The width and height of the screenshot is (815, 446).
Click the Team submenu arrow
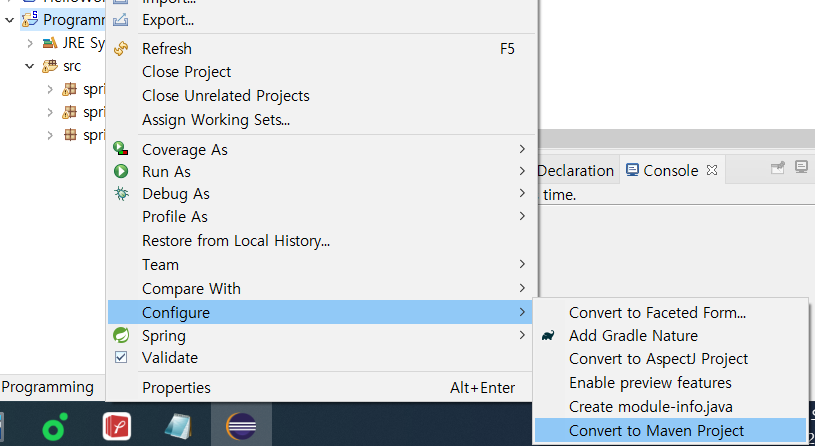[522, 264]
